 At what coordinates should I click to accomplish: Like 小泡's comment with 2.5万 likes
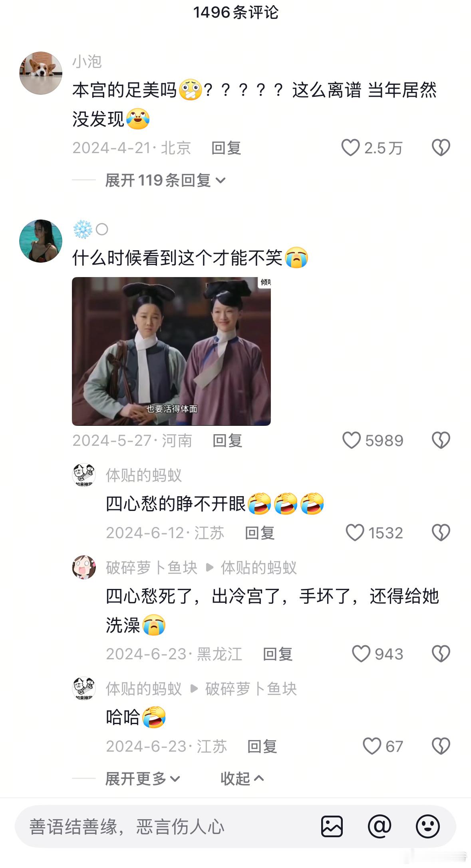pos(350,148)
